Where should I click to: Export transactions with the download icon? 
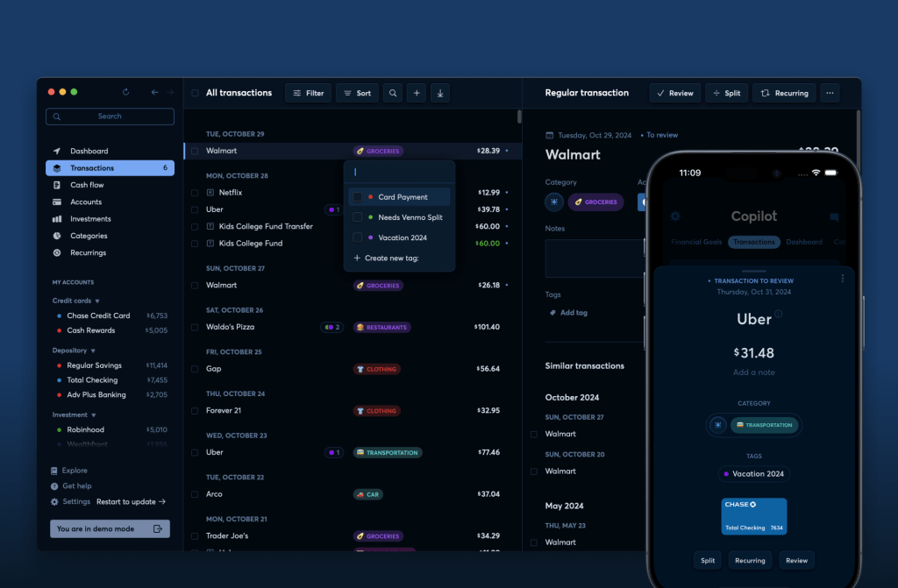click(440, 93)
